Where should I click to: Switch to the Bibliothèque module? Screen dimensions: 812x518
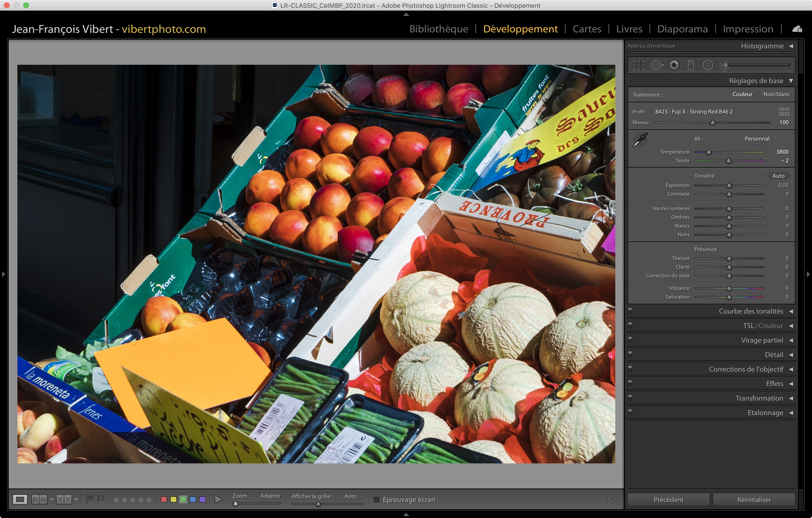pos(438,29)
